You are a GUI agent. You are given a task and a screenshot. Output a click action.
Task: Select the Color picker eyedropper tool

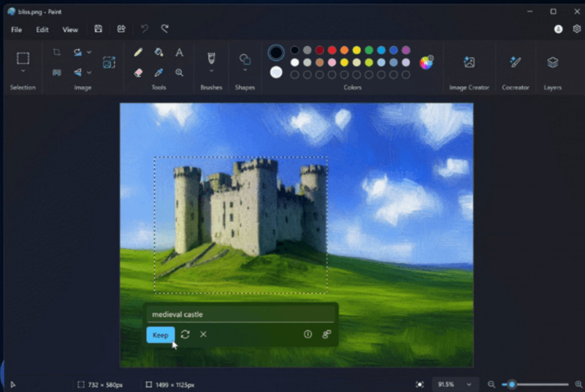(x=159, y=72)
